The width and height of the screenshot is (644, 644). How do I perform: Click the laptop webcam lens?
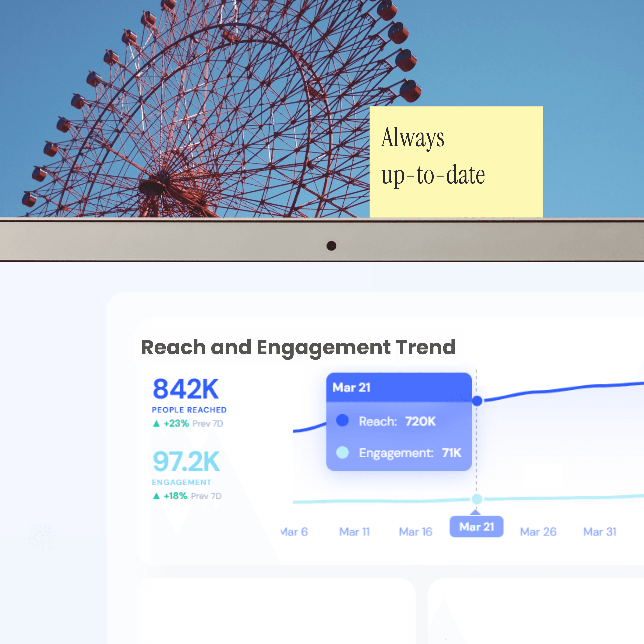tap(331, 246)
